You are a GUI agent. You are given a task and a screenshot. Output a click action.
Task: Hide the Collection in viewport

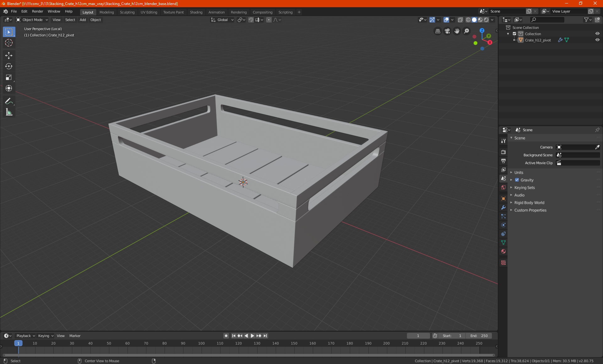(597, 34)
